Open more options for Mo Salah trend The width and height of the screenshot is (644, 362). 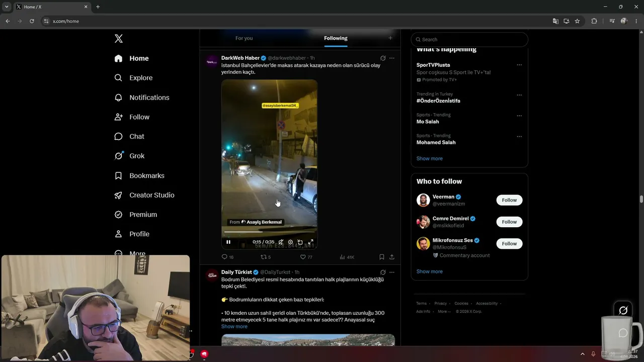[x=519, y=116]
